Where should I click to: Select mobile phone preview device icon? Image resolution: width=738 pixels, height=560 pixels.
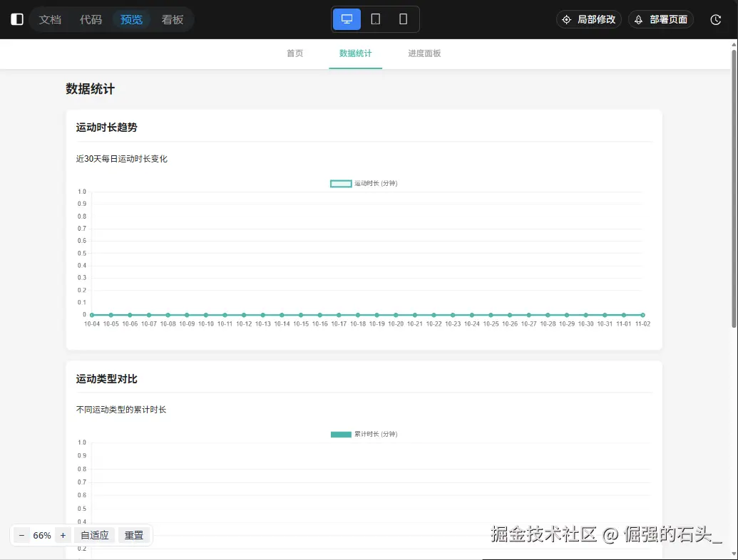[x=404, y=19]
